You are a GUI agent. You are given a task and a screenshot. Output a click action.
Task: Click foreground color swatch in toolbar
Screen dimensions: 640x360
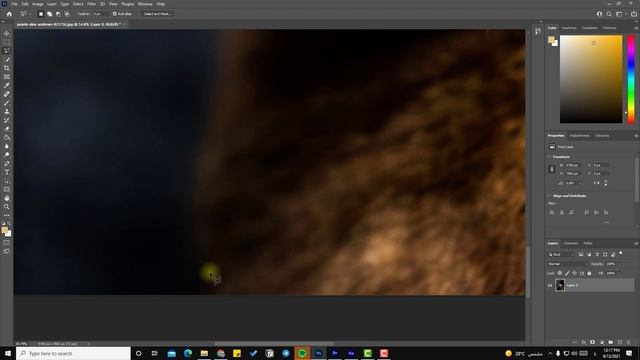click(x=5, y=230)
